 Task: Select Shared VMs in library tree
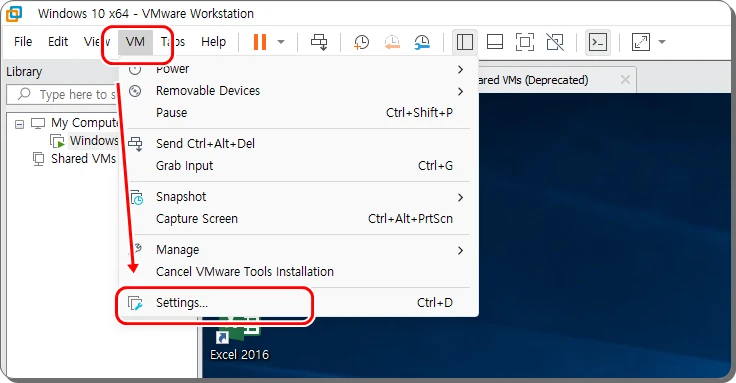point(84,159)
